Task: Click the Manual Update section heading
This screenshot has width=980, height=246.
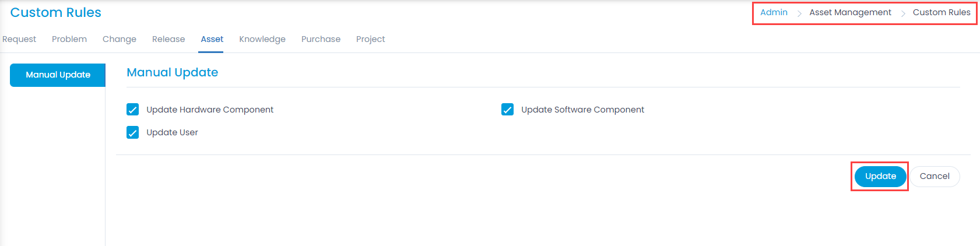Action: 173,72
